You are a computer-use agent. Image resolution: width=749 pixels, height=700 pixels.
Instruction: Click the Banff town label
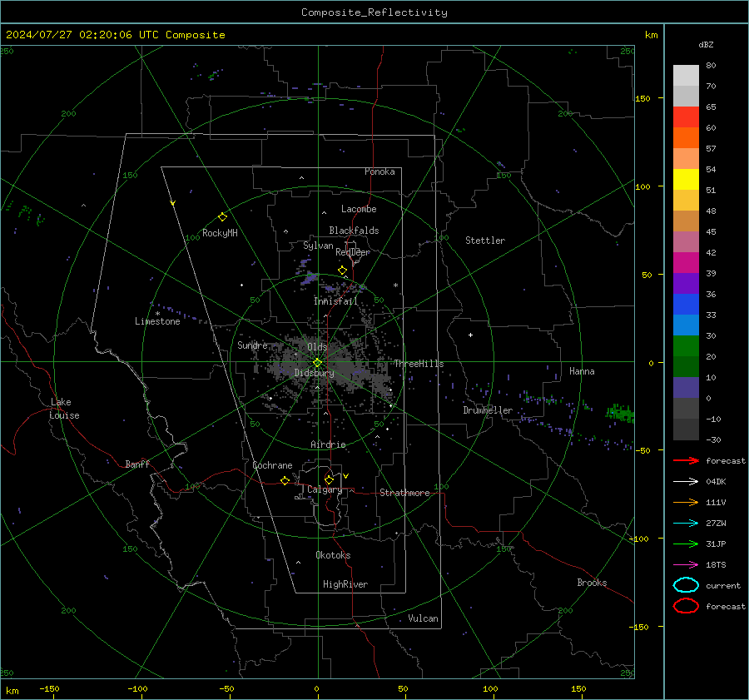(x=137, y=464)
